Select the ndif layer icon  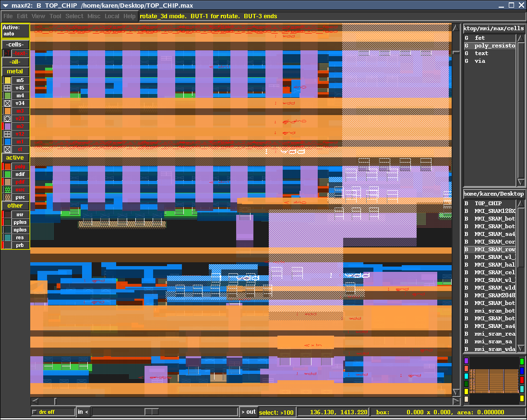7,175
